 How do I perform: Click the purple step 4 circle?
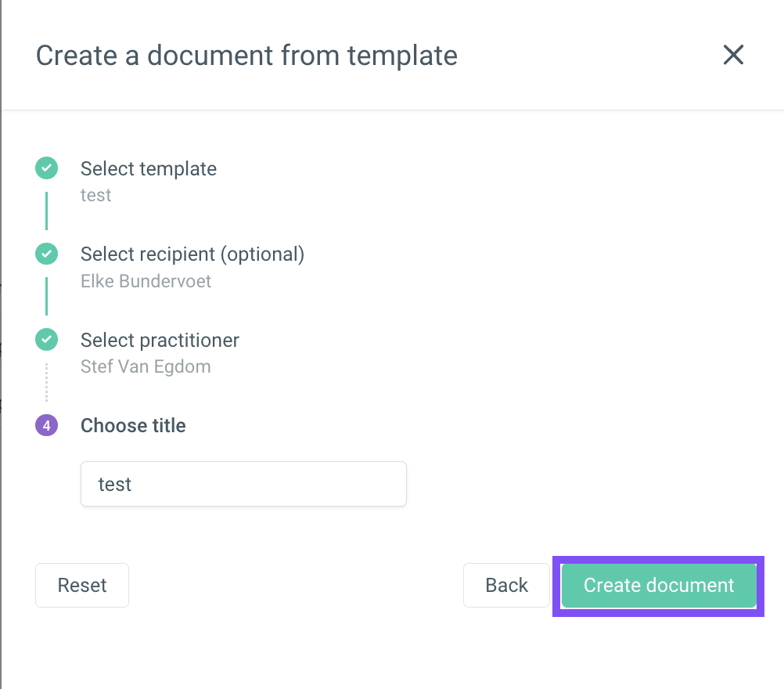tap(46, 425)
